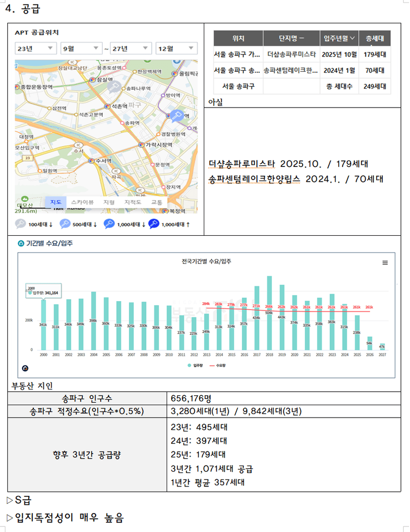Click table cell 249세대 total
Screen dimensions: 410x532
pyautogui.click(x=375, y=86)
